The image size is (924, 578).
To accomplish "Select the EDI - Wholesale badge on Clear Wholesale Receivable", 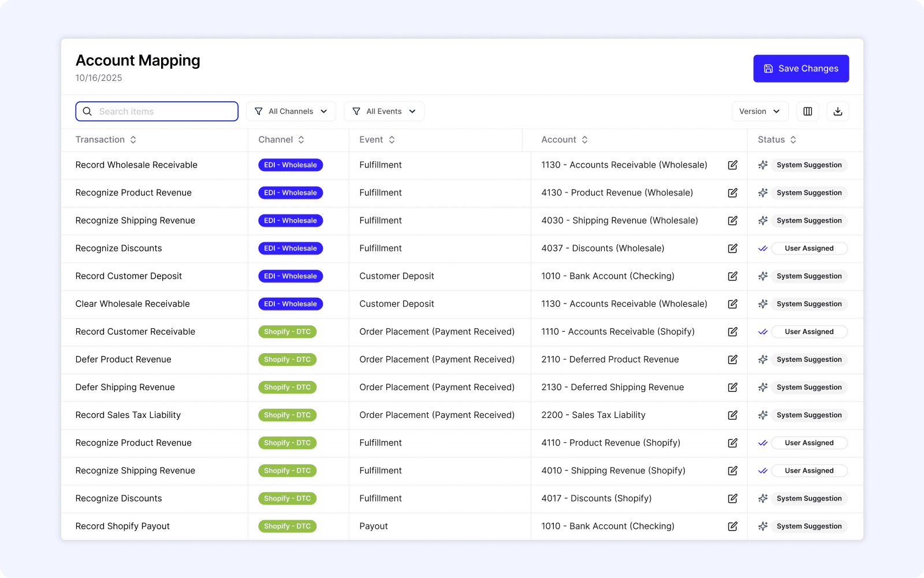I will 290,303.
